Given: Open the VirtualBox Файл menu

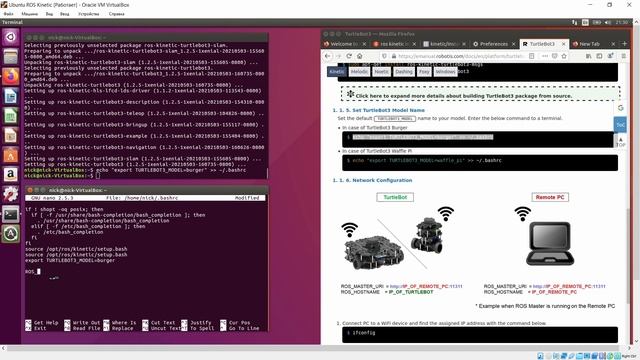Looking at the screenshot, I should click(x=8, y=13).
